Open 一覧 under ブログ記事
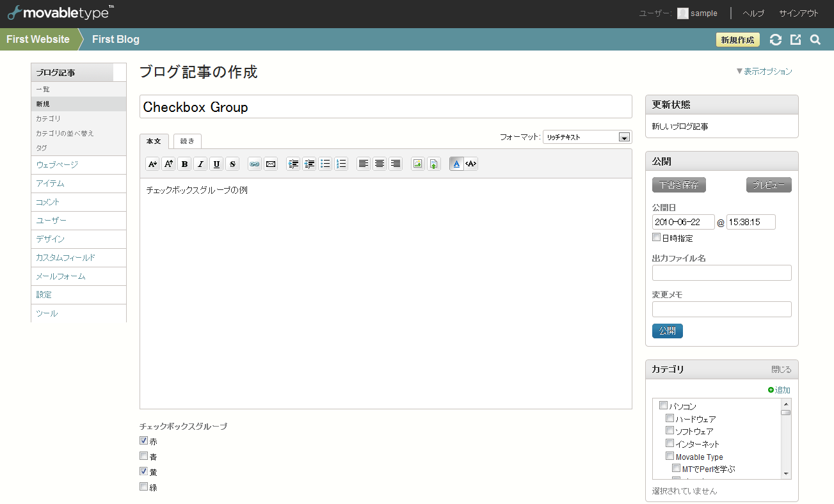The image size is (834, 504). pyautogui.click(x=78, y=90)
